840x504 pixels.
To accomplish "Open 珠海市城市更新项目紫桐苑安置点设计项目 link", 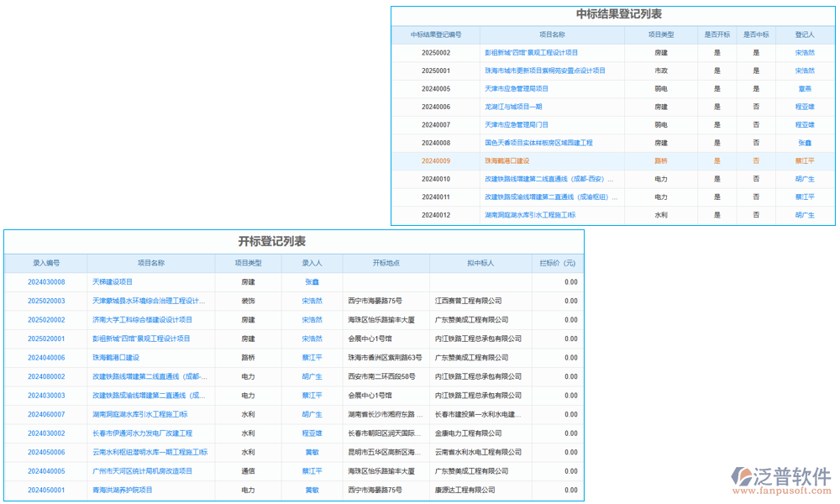I will pos(544,71).
